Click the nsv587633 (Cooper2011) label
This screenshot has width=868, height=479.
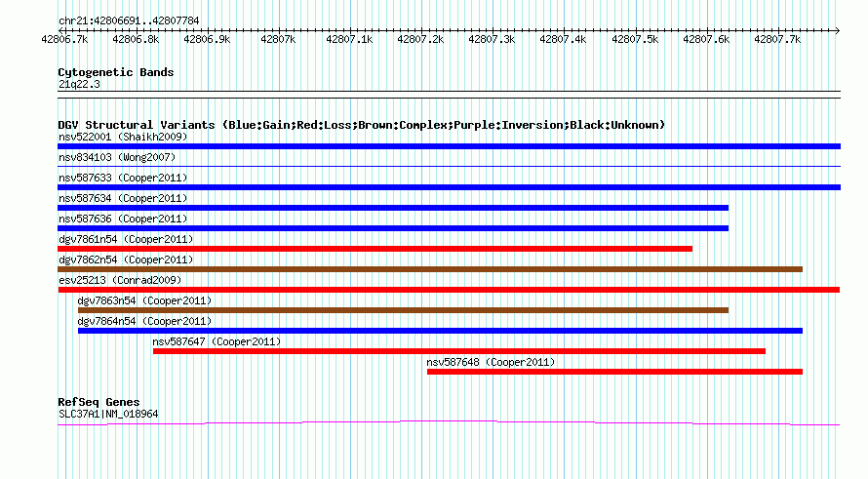[x=123, y=178]
